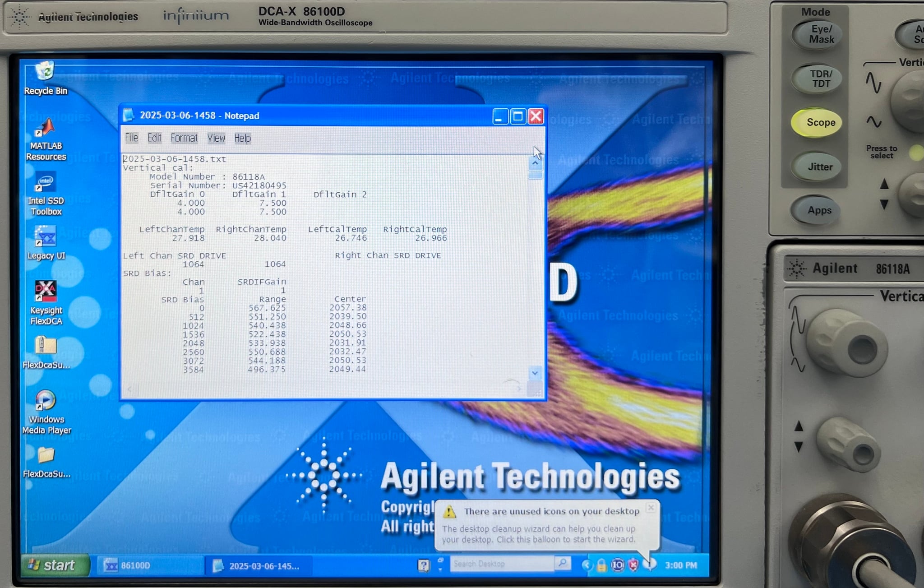Click the 'Right Chan SRD DRIVE' heading
The image size is (924, 588).
coord(388,255)
